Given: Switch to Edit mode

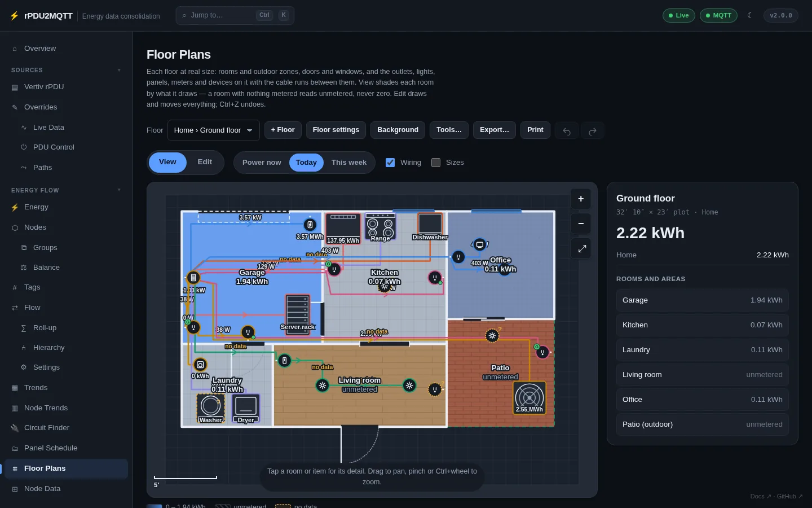Looking at the screenshot, I should (x=205, y=162).
